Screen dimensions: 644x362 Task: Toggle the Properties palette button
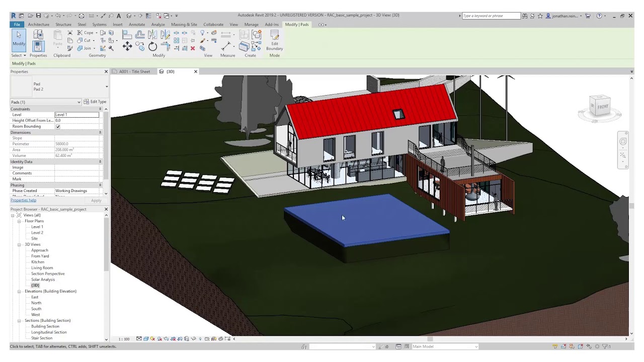point(38,46)
